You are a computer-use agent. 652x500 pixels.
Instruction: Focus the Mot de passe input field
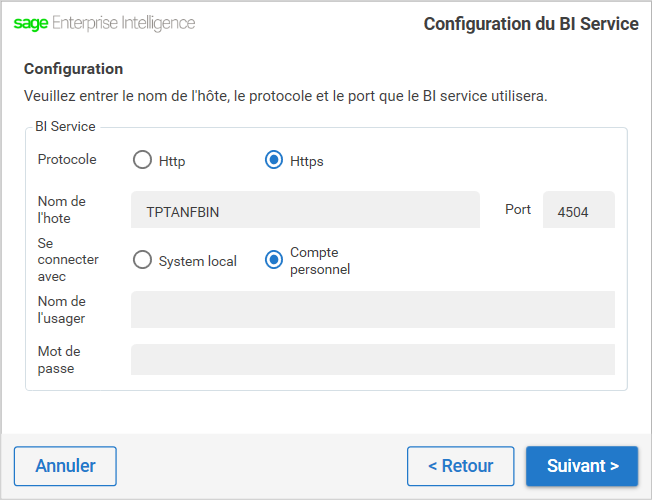coord(373,359)
